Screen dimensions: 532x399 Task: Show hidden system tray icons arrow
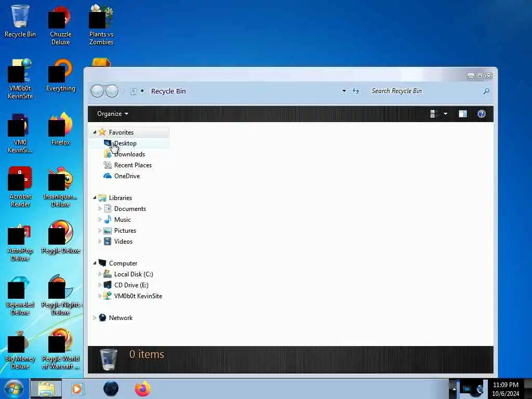click(x=454, y=389)
